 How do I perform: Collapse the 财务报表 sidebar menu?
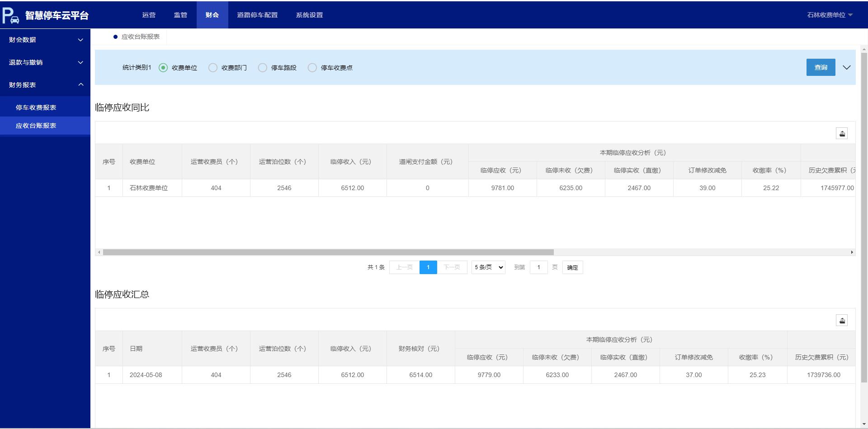click(45, 85)
